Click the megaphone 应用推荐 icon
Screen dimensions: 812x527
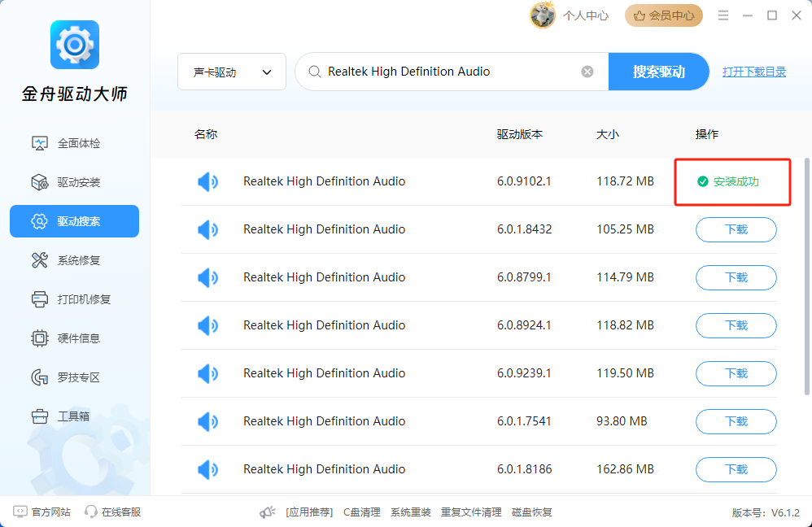point(268,512)
